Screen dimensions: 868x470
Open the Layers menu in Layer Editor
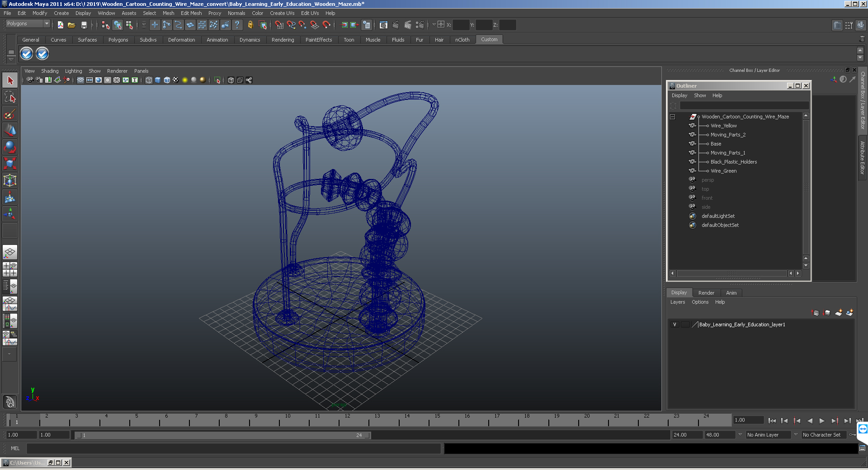(677, 302)
